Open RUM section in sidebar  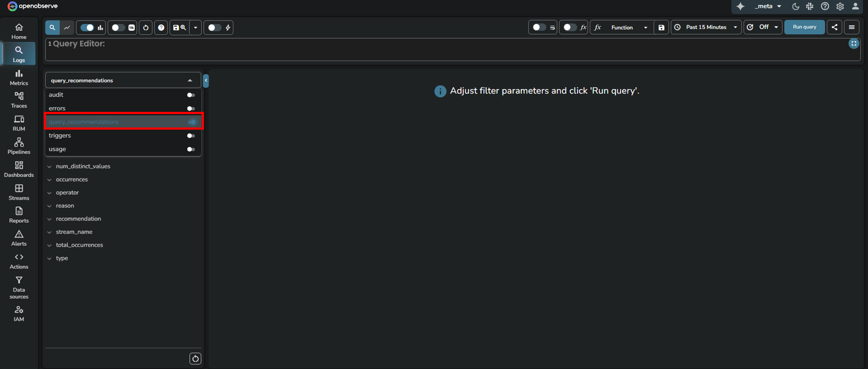(19, 123)
